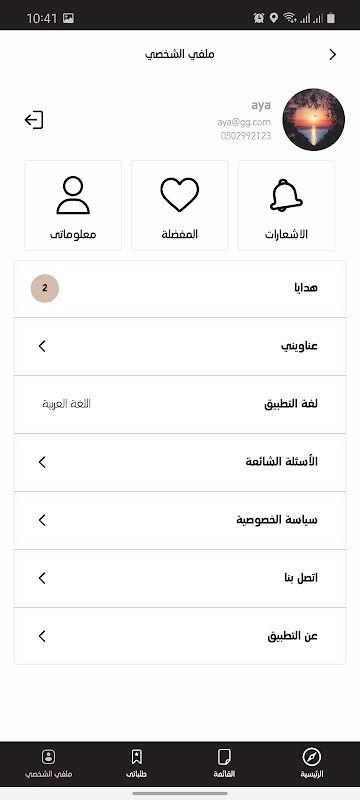Expand the عناويني addresses row chevron
360x800 pixels.
coord(42,346)
